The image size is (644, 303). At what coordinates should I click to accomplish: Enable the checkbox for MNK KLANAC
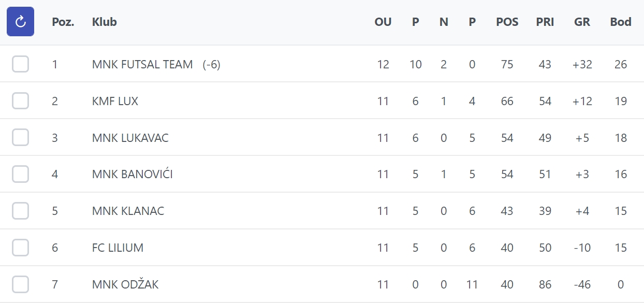pos(20,211)
